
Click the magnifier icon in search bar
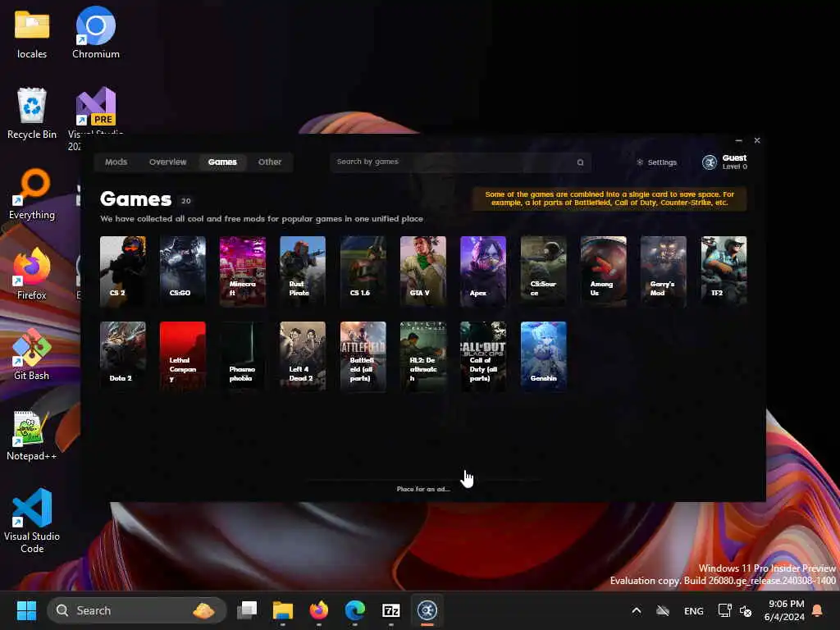[x=580, y=162]
